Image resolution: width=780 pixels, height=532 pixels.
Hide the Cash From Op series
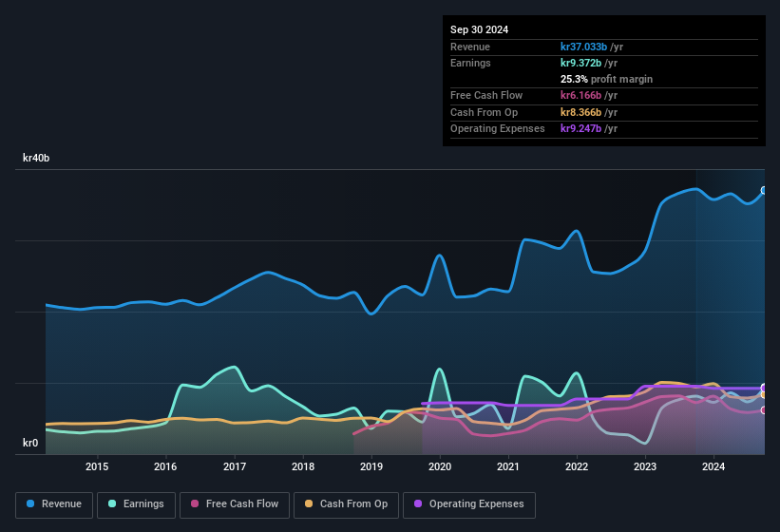pyautogui.click(x=346, y=505)
